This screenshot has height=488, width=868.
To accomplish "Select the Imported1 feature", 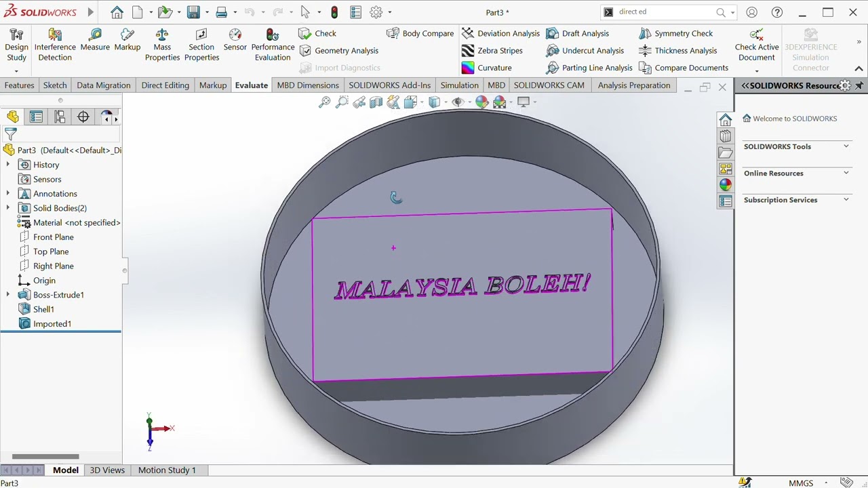I will pyautogui.click(x=52, y=324).
